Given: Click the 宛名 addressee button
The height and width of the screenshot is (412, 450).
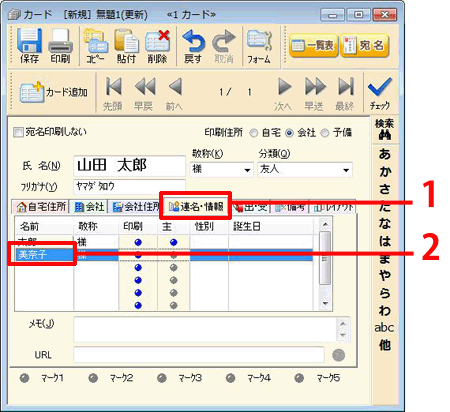Looking at the screenshot, I should click(365, 46).
